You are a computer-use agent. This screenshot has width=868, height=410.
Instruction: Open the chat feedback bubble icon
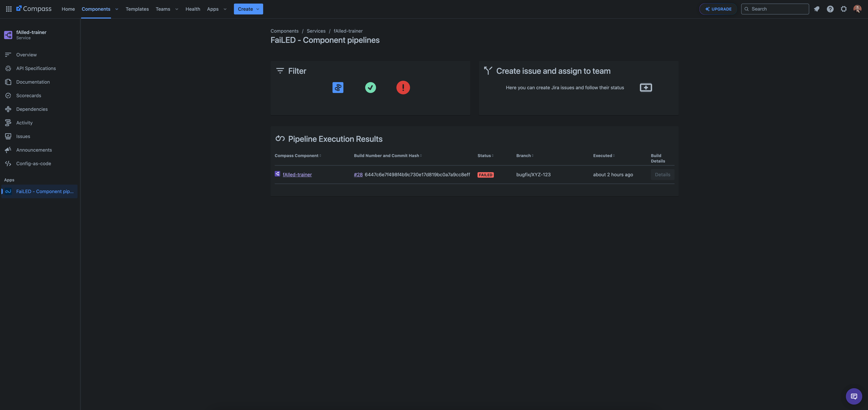[854, 396]
